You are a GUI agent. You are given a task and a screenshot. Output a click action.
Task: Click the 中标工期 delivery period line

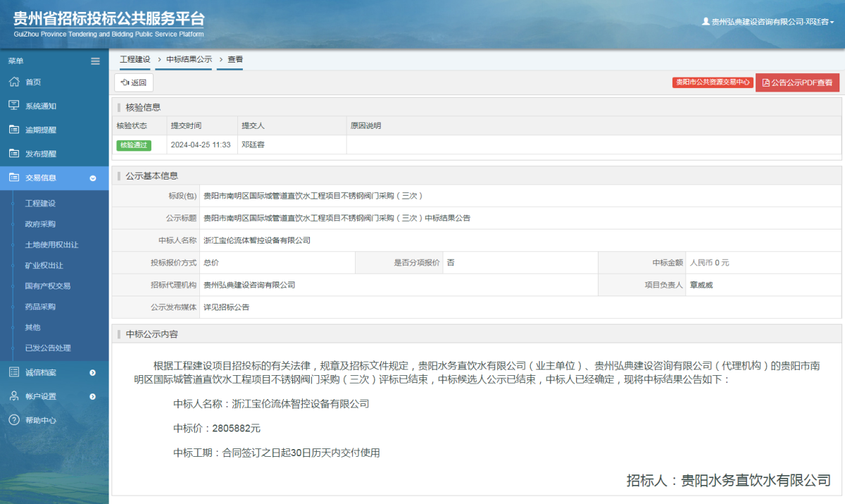pyautogui.click(x=277, y=453)
